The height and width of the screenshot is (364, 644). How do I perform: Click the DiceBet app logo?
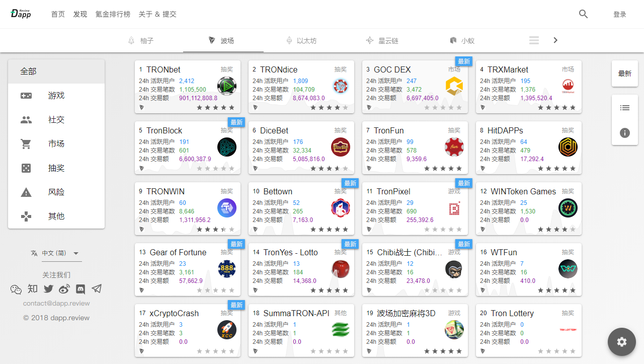[x=341, y=147]
